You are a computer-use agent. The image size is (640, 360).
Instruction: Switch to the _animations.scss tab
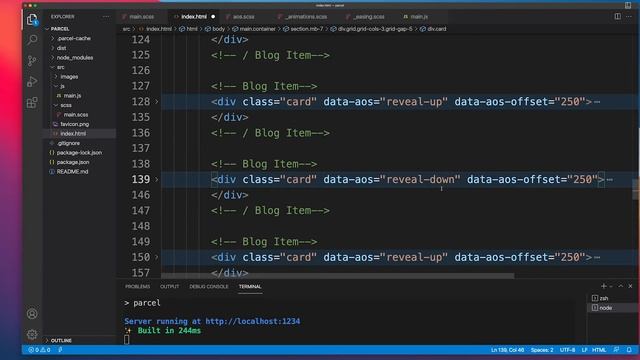coord(306,17)
